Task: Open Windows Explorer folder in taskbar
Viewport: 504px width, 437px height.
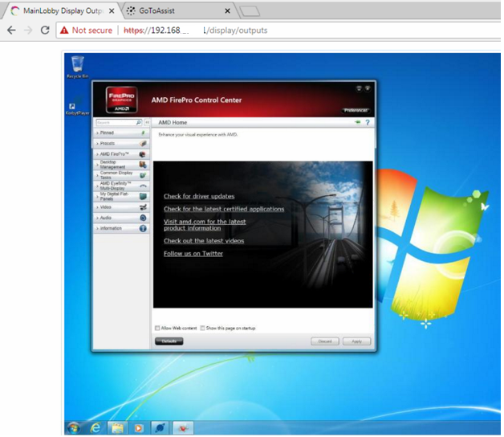Action: 117,428
